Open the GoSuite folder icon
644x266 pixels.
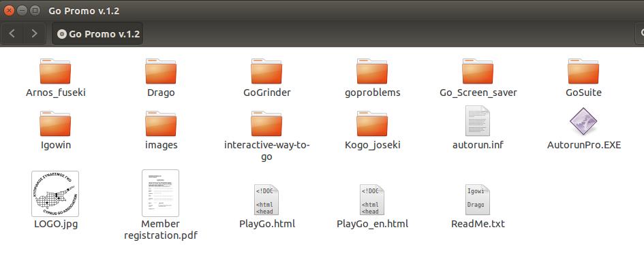coord(583,71)
